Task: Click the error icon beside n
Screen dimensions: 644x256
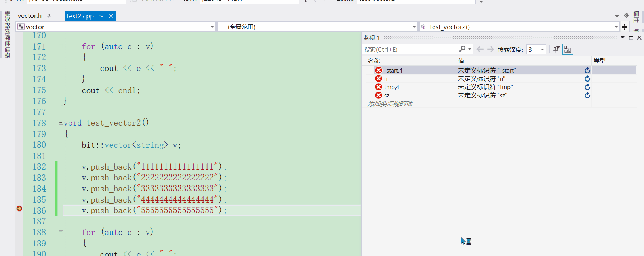Action: [379, 78]
